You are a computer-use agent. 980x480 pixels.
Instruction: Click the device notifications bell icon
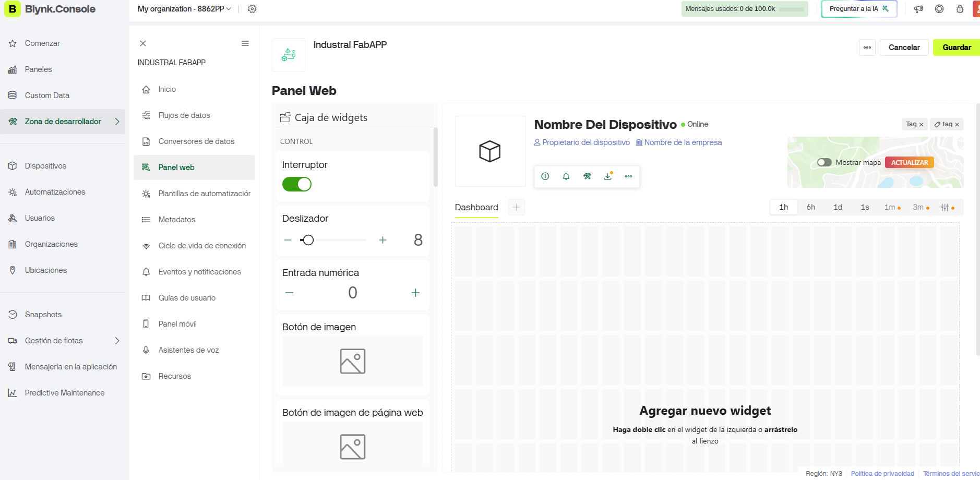point(566,176)
